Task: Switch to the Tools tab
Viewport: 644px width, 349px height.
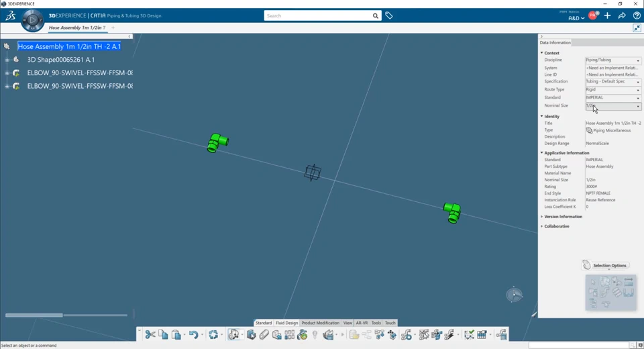Action: [x=376, y=323]
